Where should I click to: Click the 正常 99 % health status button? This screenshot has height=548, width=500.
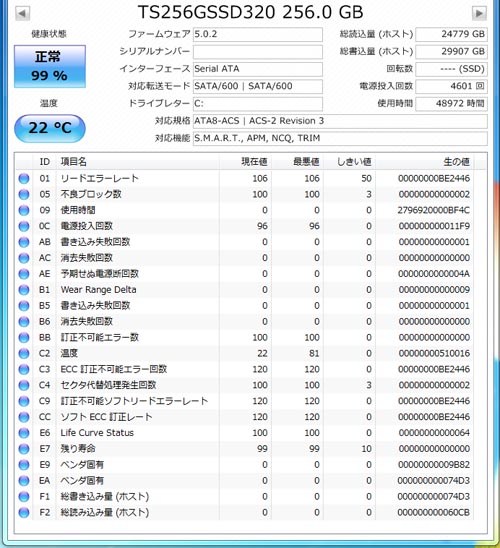coord(50,66)
